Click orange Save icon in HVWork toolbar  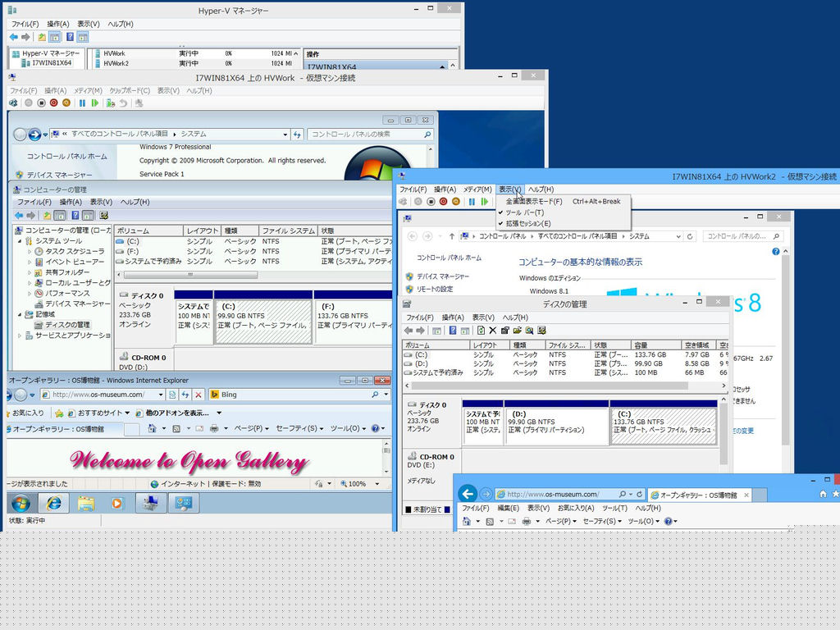(66, 103)
